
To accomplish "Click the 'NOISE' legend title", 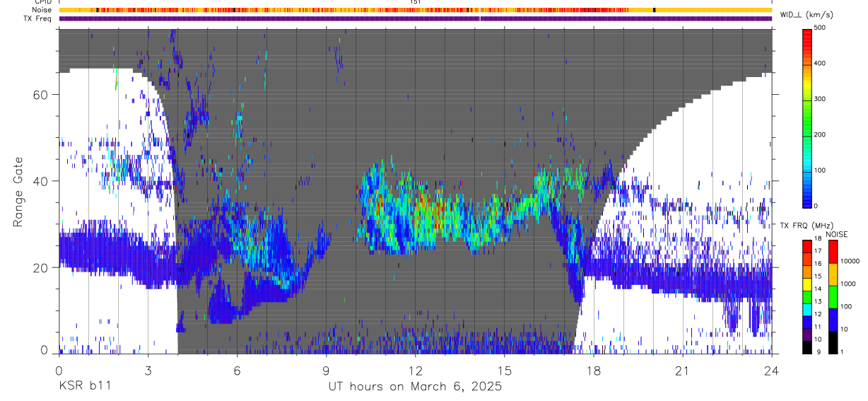I will pyautogui.click(x=835, y=234).
